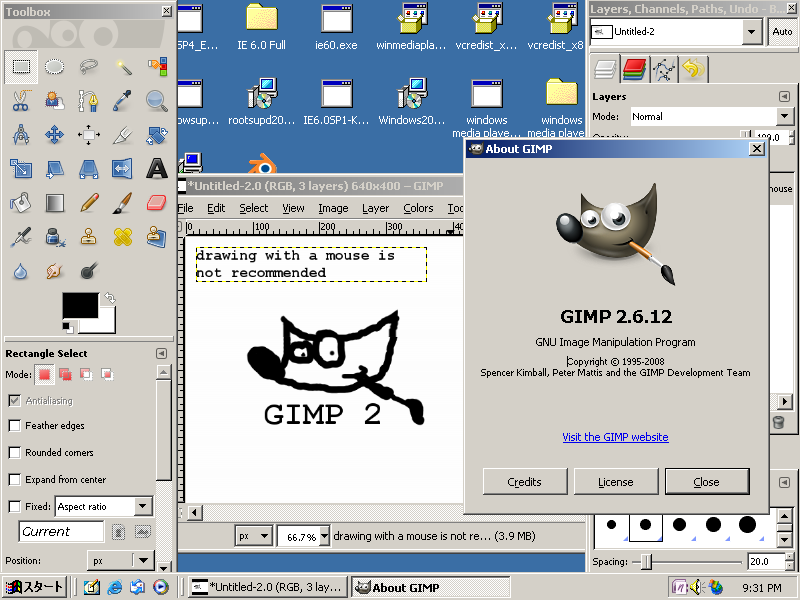Open the Fixed Aspect ratio dropdown
This screenshot has height=600, width=800.
pos(104,507)
